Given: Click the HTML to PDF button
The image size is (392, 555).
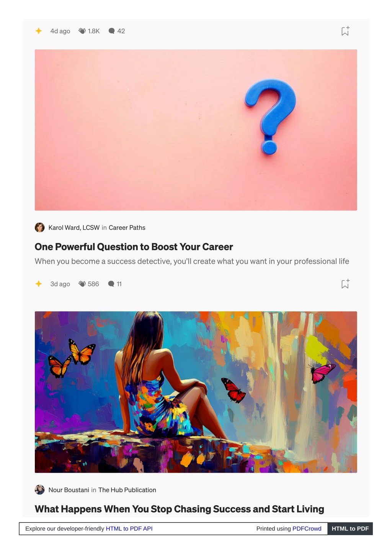Looking at the screenshot, I should [x=350, y=529].
